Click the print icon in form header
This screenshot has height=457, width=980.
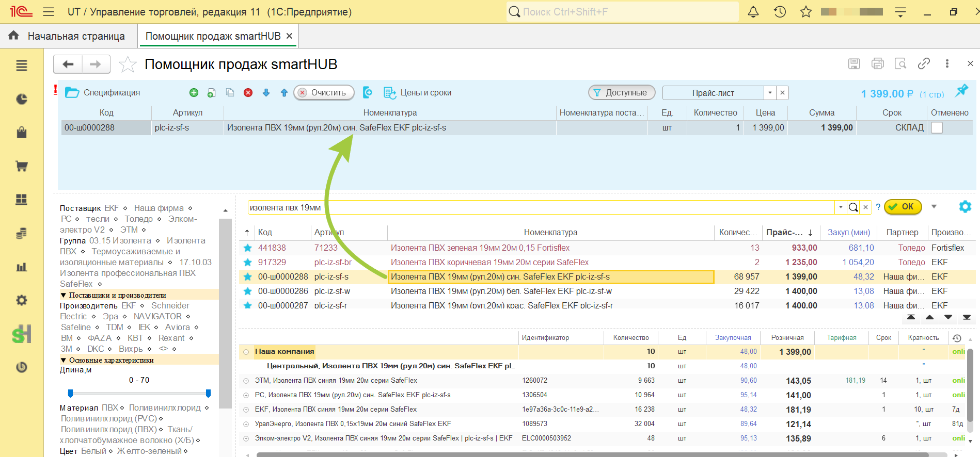(877, 63)
